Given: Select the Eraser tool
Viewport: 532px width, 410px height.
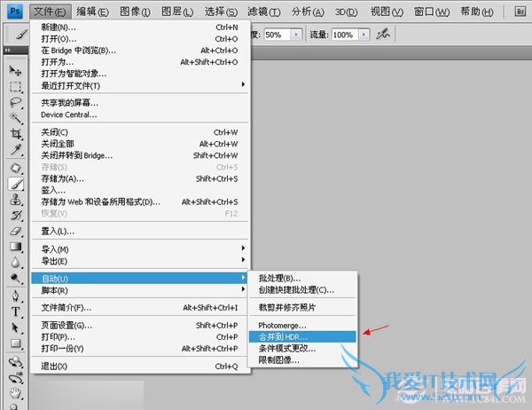Looking at the screenshot, I should pos(15,232).
